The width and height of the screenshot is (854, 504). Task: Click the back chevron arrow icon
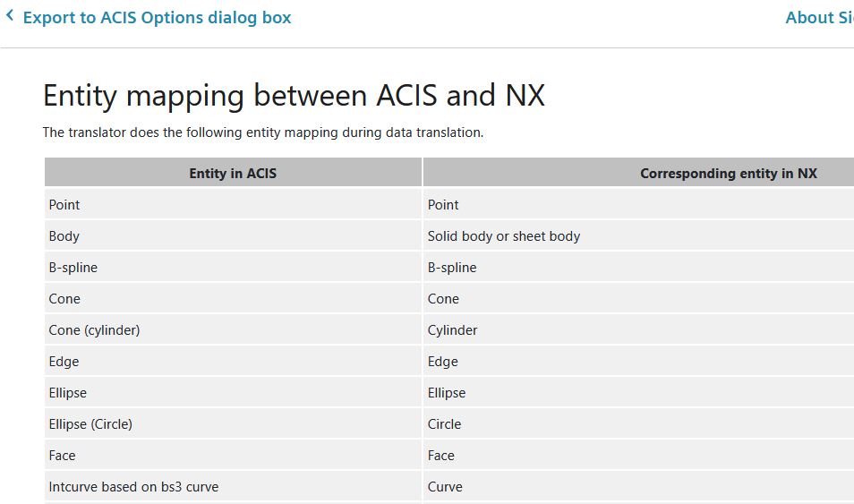click(x=10, y=16)
